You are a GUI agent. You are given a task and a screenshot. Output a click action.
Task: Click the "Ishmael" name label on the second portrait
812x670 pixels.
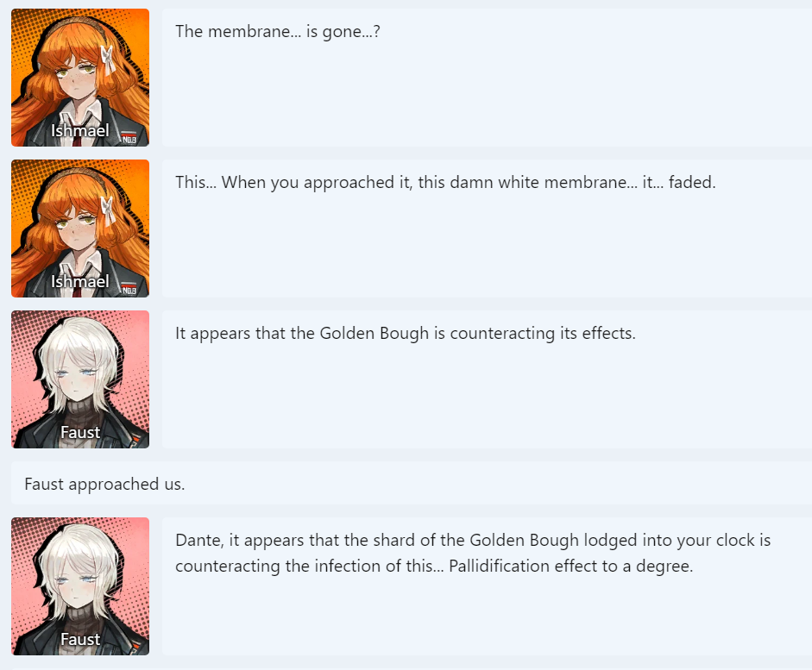pos(79,281)
